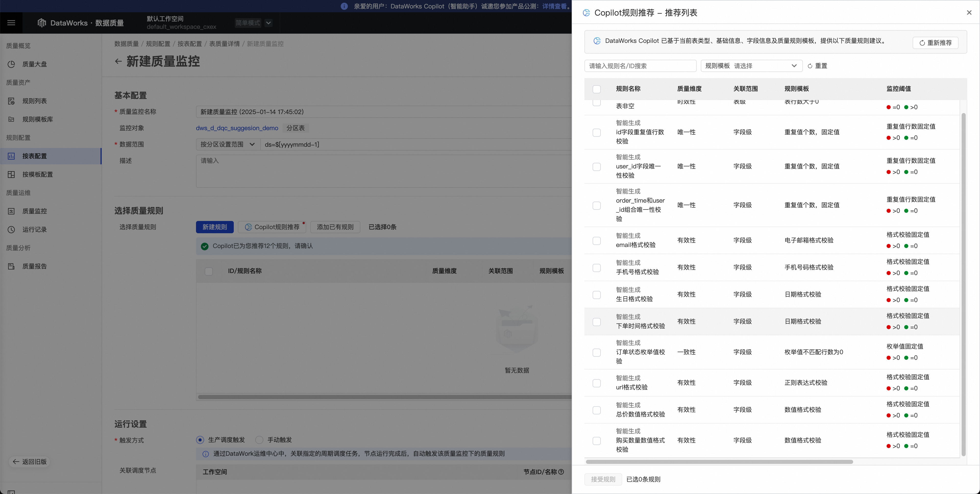Select the 手动触发 radio button
Viewport: 980px width, 494px height.
260,440
